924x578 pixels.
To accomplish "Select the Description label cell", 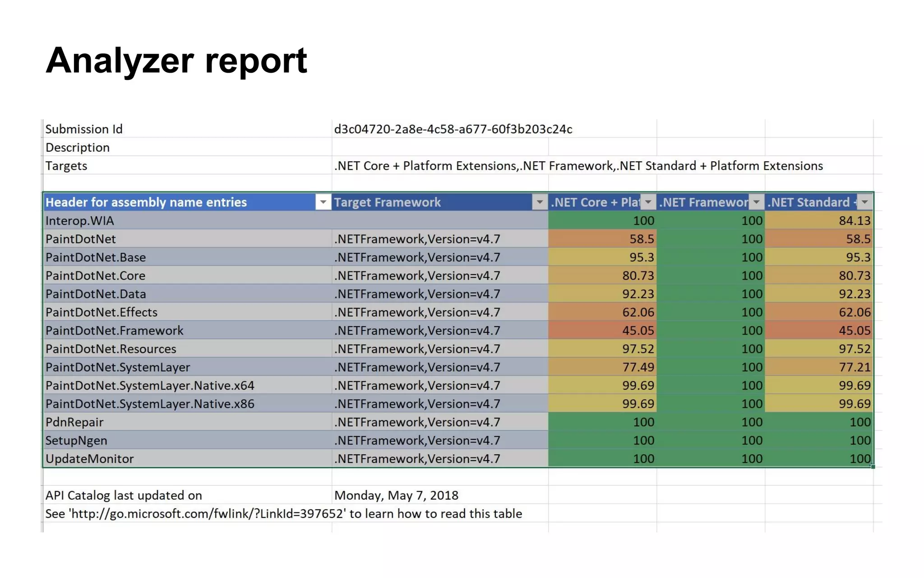I will click(188, 148).
